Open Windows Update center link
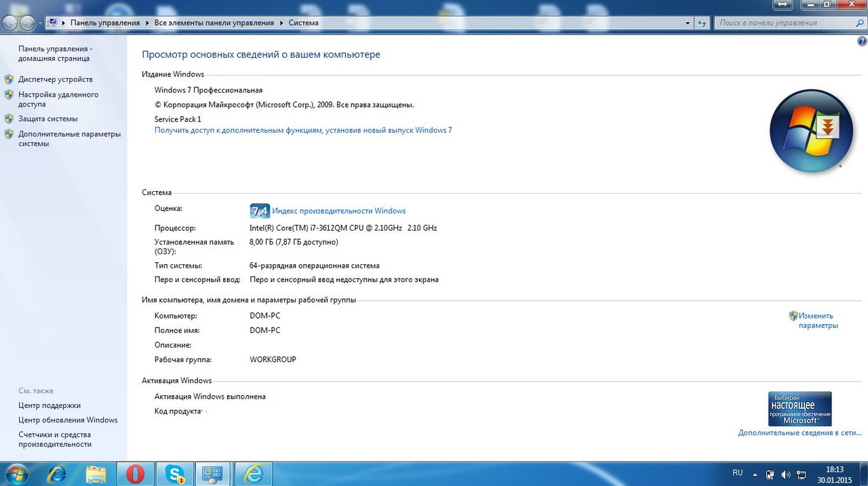 68,420
